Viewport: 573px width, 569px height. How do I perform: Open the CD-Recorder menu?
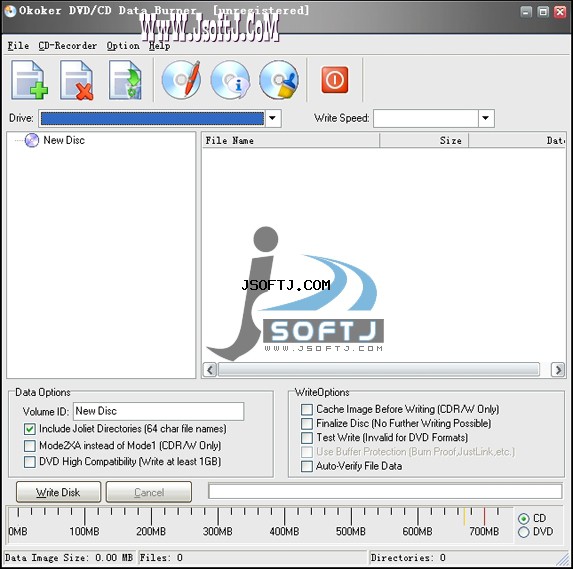68,46
